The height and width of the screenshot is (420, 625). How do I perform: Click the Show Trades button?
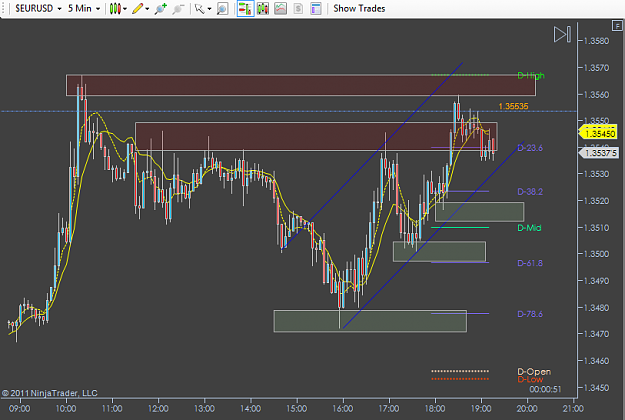click(x=359, y=8)
